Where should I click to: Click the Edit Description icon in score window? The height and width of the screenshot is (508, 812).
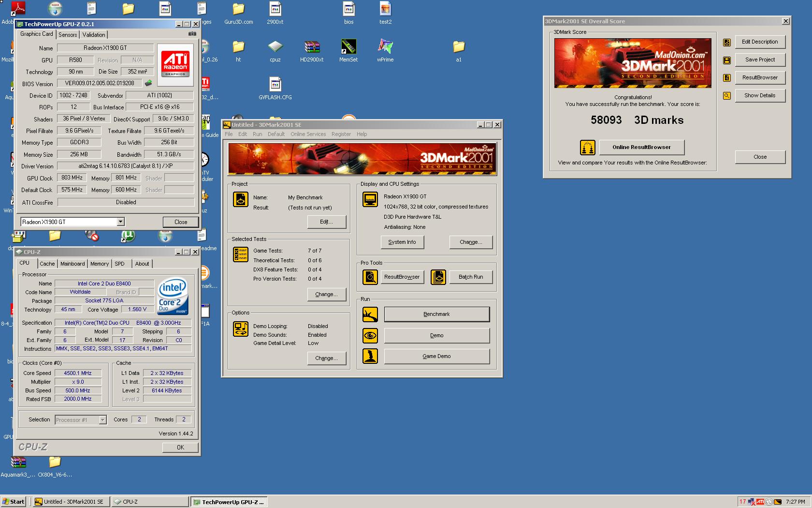[727, 43]
